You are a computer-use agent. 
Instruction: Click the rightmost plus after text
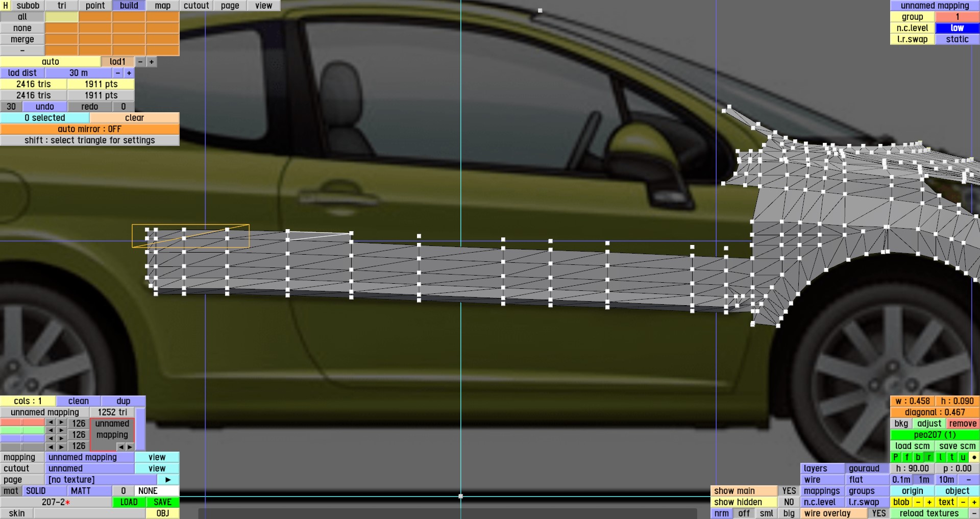click(x=974, y=502)
